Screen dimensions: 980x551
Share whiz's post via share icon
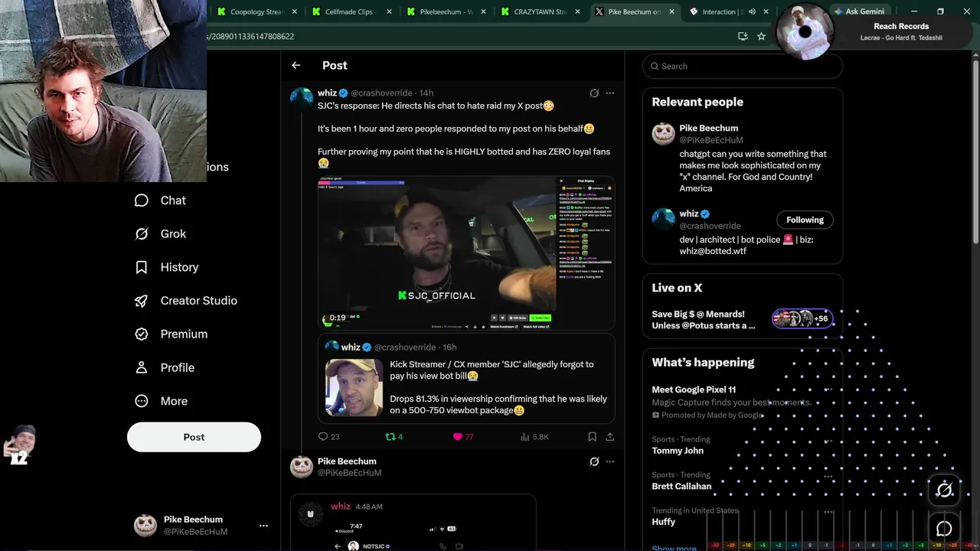[609, 437]
